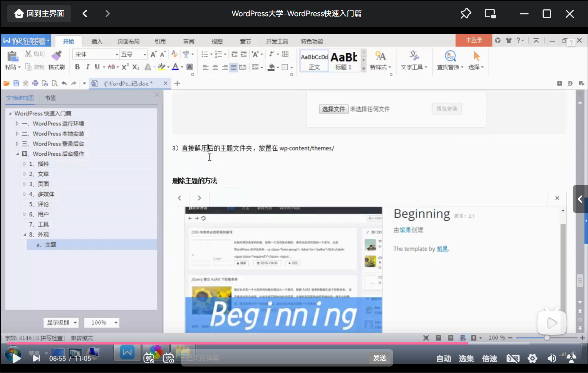Screen dimensions: 588x373
Task: Open the 审阅 ribbon tab
Action: pos(188,41)
